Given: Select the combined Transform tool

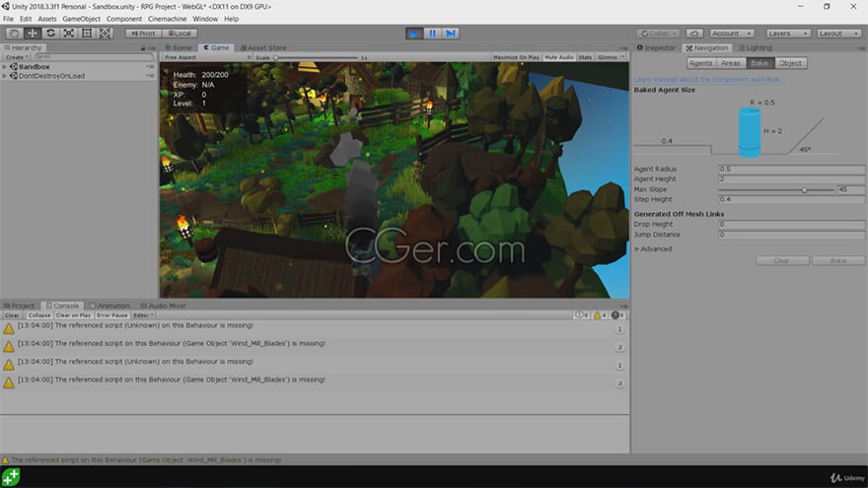Looking at the screenshot, I should point(105,34).
